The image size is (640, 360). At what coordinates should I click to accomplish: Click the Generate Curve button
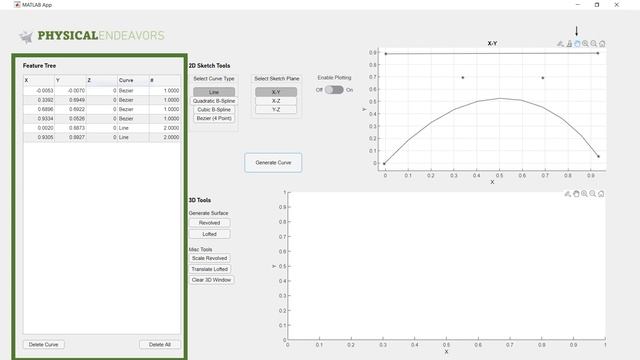click(273, 162)
